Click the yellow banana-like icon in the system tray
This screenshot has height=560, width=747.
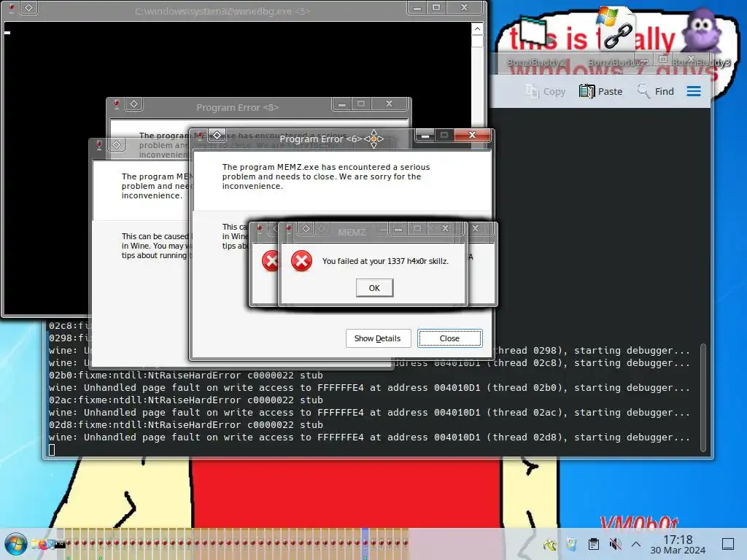click(x=550, y=544)
